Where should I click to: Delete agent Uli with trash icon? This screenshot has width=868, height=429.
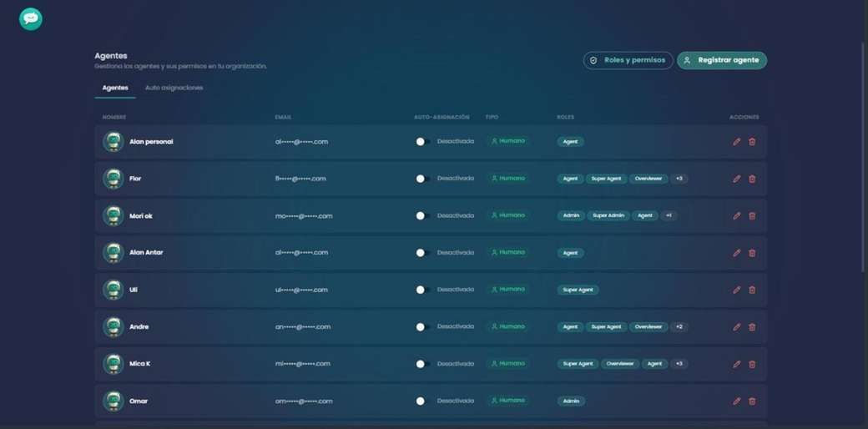pyautogui.click(x=752, y=290)
